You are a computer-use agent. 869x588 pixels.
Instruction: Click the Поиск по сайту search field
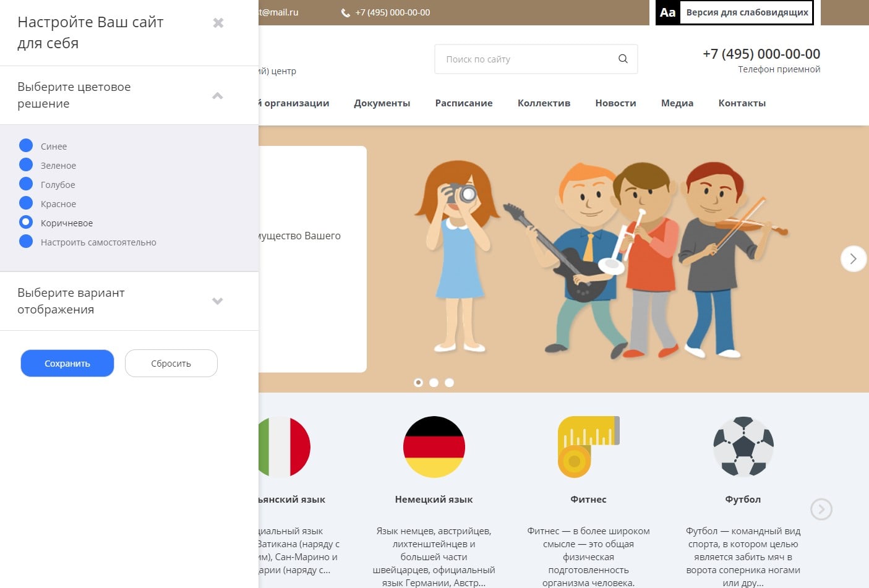[526, 59]
